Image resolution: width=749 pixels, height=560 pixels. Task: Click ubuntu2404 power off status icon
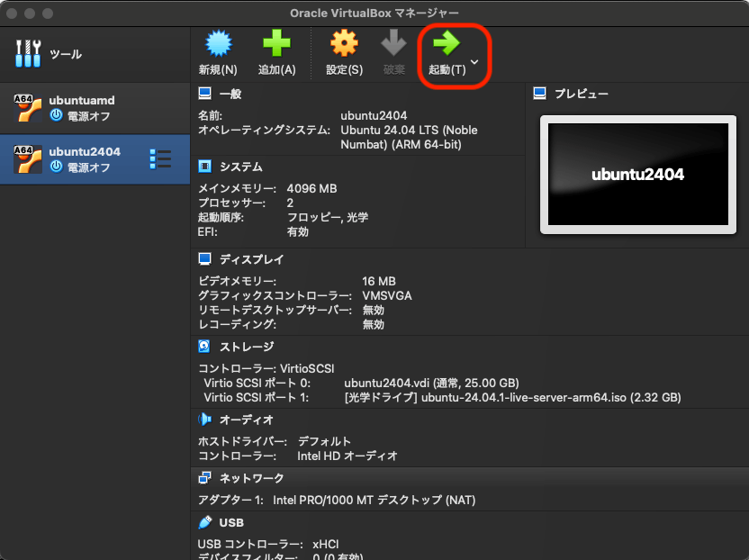pyautogui.click(x=57, y=167)
